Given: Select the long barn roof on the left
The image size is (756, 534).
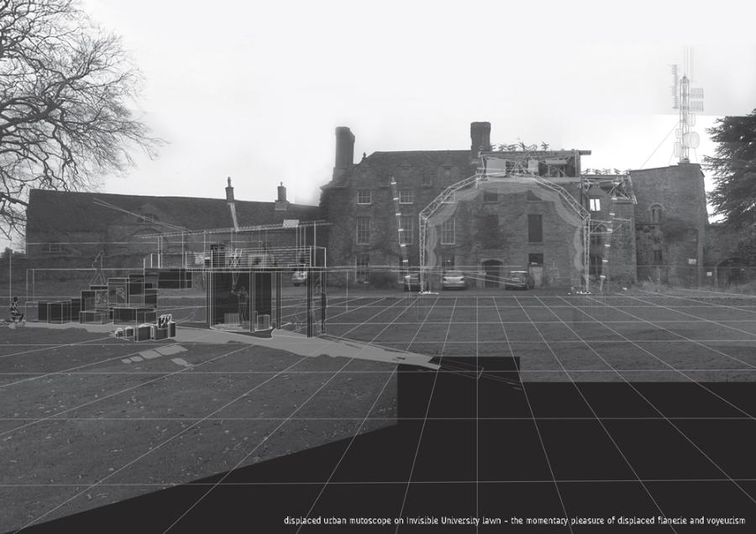Looking at the screenshot, I should point(126,210).
